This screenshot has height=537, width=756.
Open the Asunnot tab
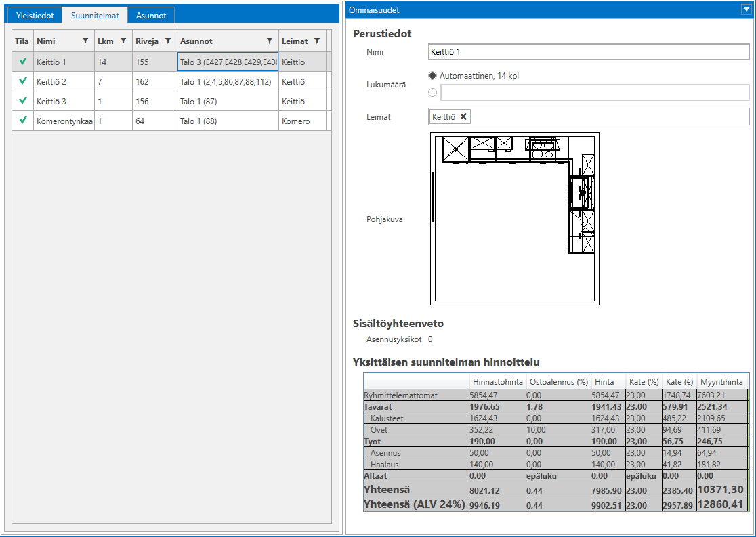[151, 16]
